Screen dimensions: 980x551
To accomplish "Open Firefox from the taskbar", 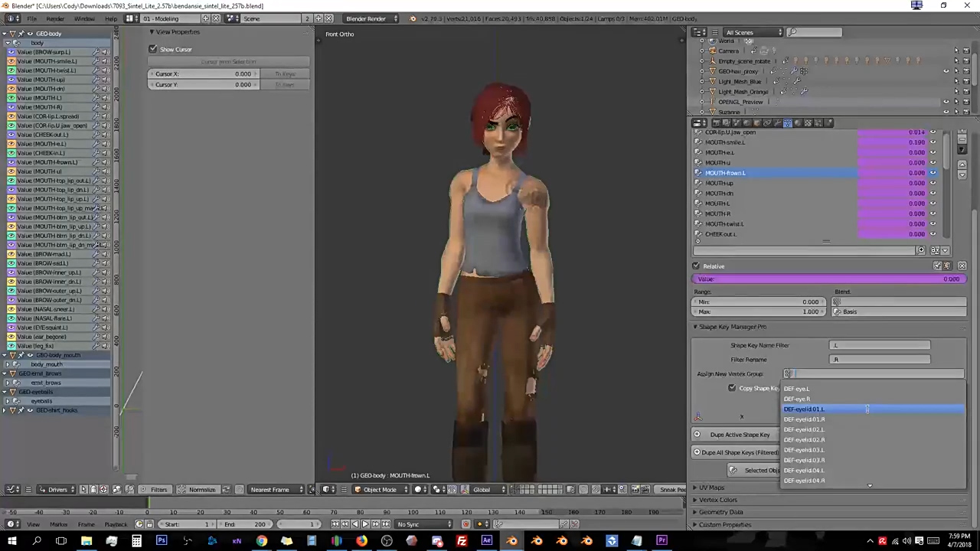I will point(361,541).
